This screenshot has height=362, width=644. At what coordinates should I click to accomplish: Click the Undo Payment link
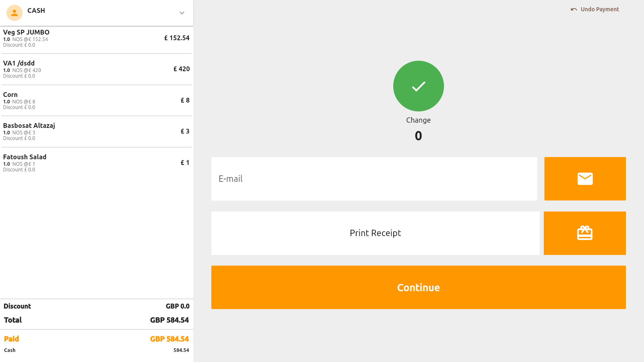tap(599, 9)
